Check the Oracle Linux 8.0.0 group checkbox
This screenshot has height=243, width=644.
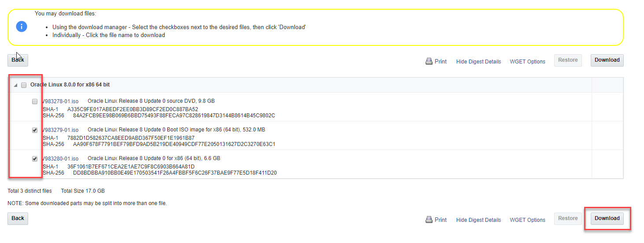(24, 85)
